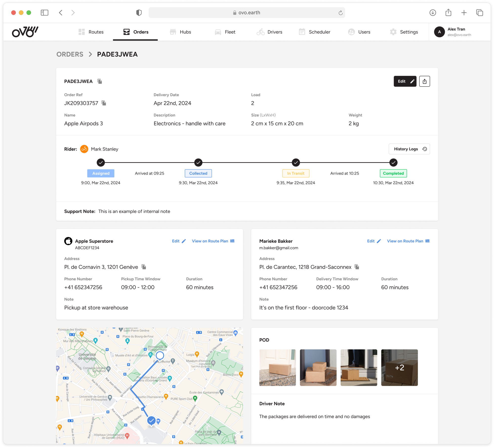Screen dimensions: 494x448
Task: Click the black Edit order button
Action: click(405, 81)
